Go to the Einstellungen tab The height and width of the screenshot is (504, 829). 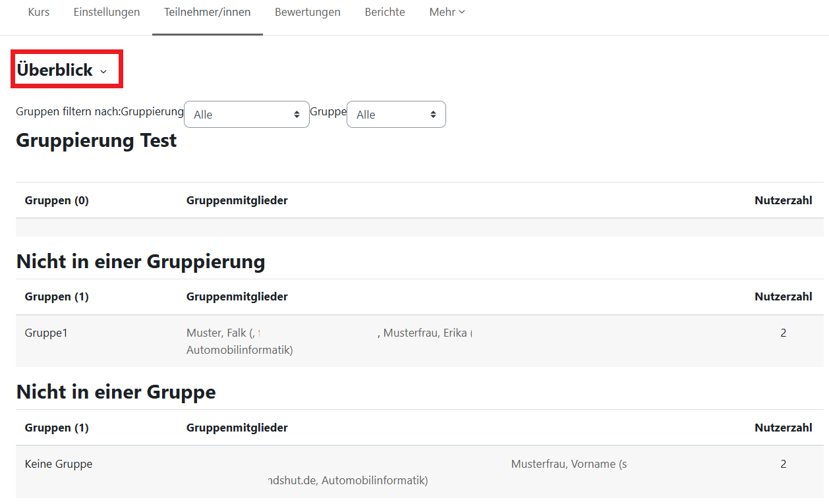(x=106, y=12)
